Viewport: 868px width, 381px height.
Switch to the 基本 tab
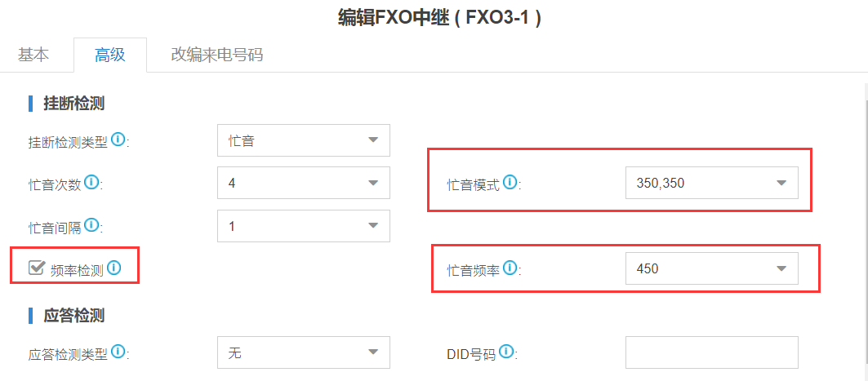coord(33,55)
